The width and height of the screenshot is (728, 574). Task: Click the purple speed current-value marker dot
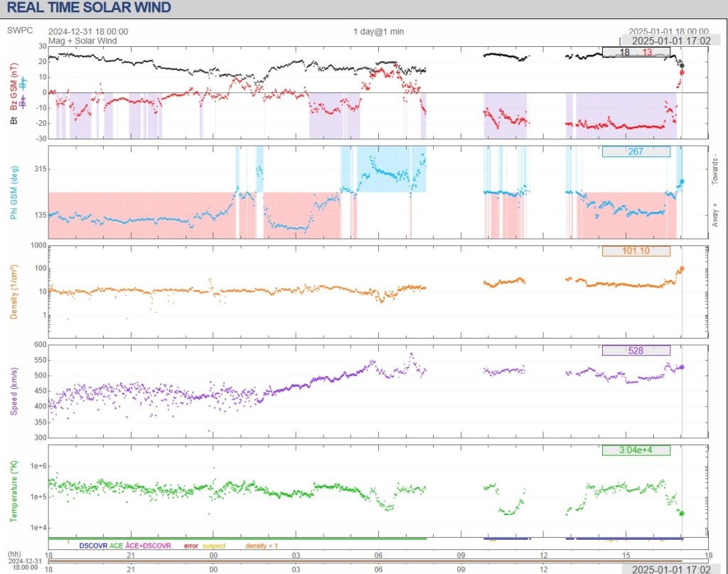tap(682, 367)
